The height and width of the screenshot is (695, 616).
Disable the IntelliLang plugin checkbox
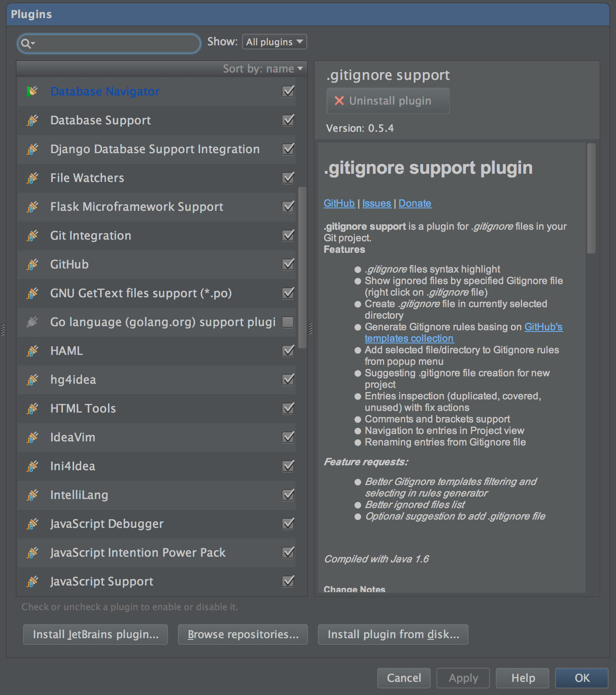coord(288,494)
